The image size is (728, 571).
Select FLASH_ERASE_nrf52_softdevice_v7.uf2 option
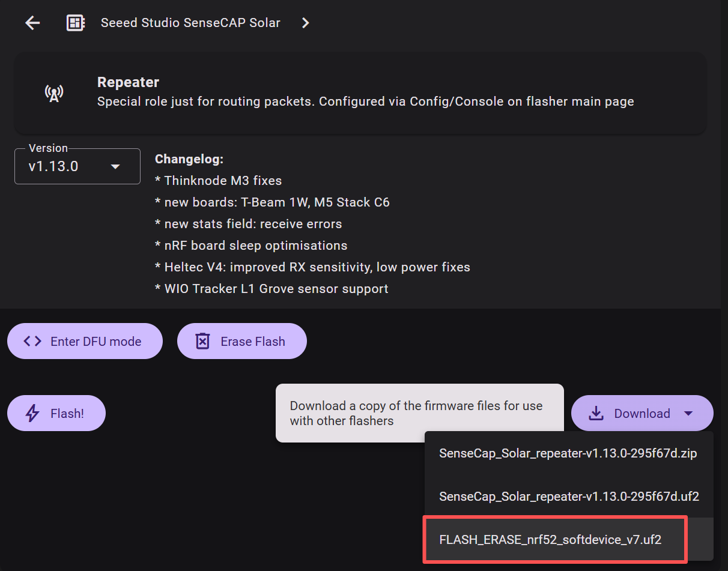(550, 539)
